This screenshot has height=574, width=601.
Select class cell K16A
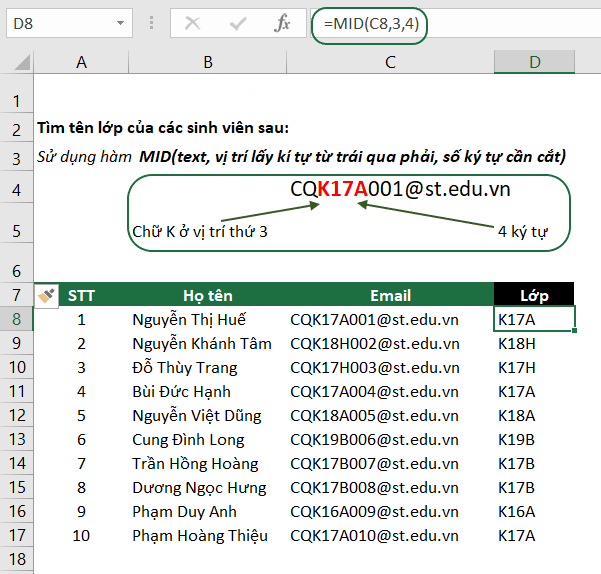534,512
